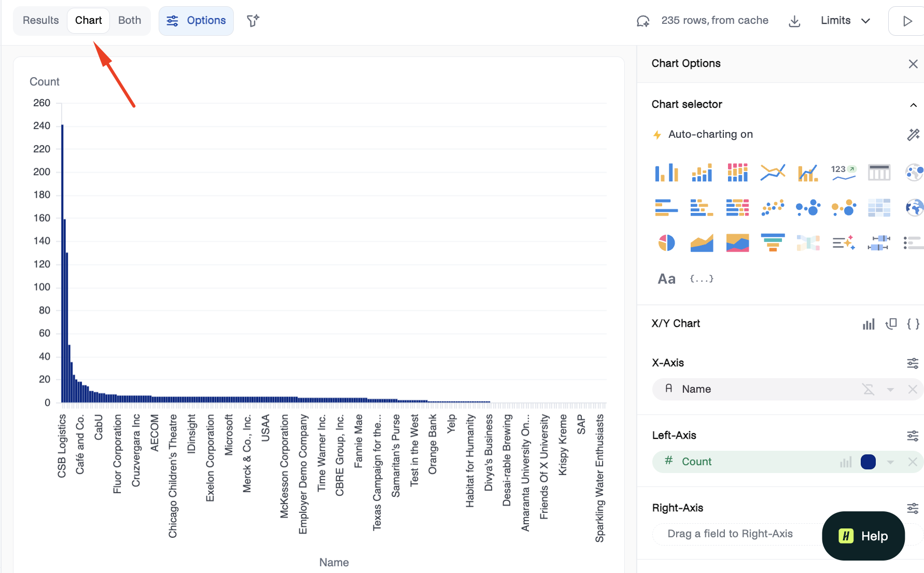Screen dimensions: 924x573
Task: Choose the 100% stacked column chart
Action: 737,172
